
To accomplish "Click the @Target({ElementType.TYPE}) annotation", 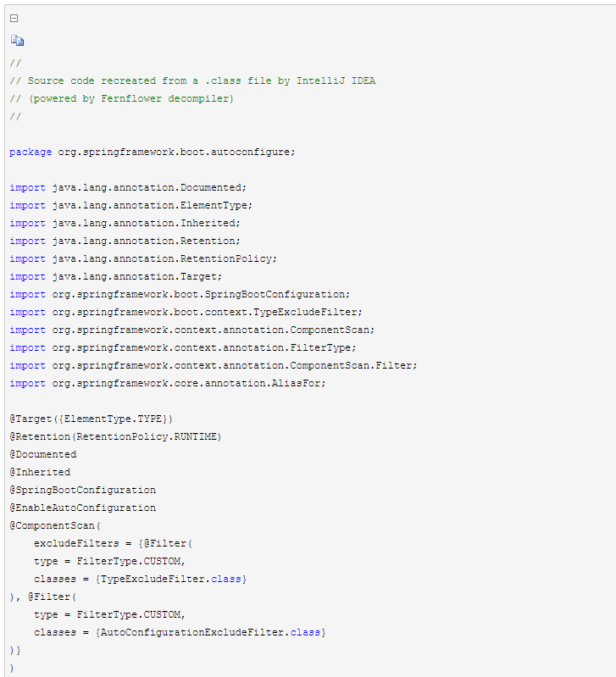I will point(91,419).
